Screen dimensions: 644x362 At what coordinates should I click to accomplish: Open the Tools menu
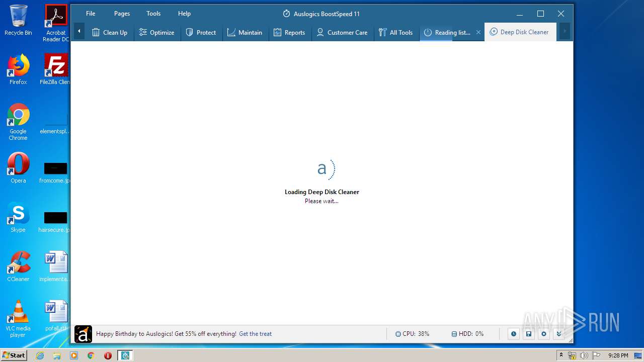click(x=153, y=14)
